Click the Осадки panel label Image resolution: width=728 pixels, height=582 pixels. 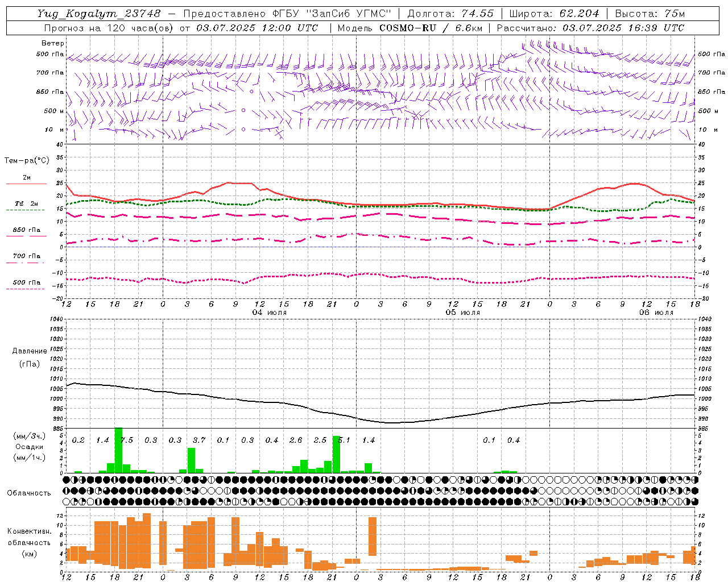(29, 447)
